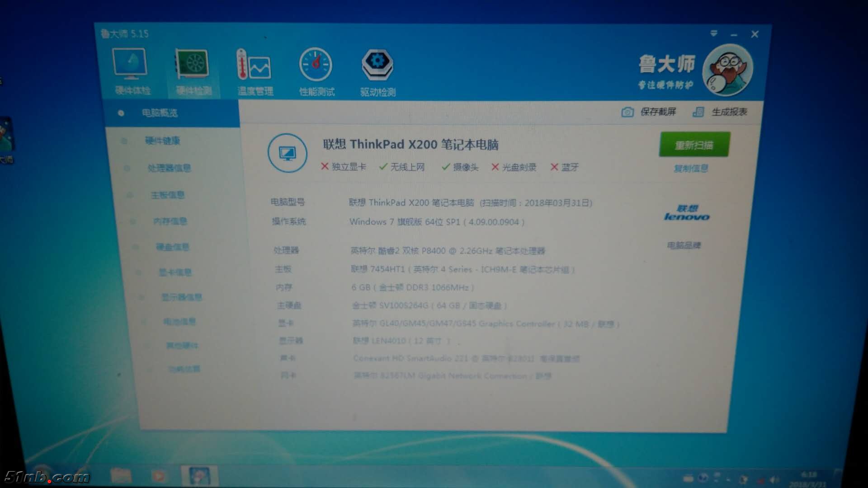The image size is (868, 488).
Task: Open 处理器信息 processor info
Action: tap(169, 168)
